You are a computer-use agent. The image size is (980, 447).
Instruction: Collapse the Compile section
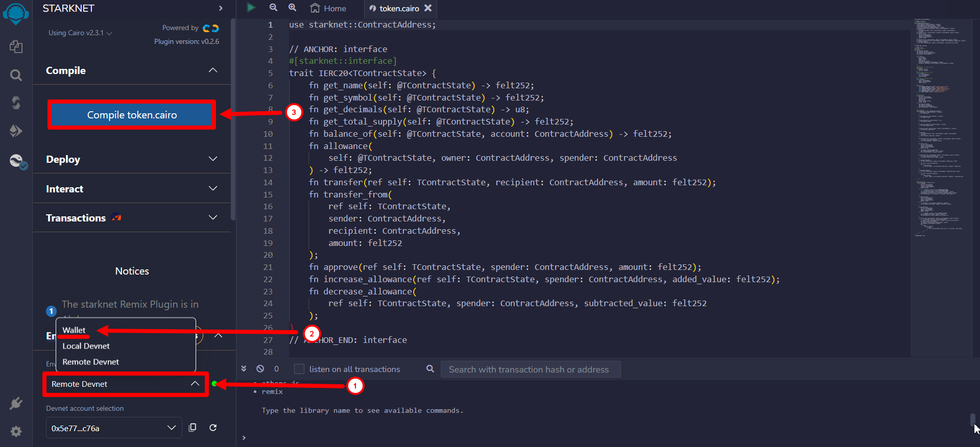coord(213,70)
